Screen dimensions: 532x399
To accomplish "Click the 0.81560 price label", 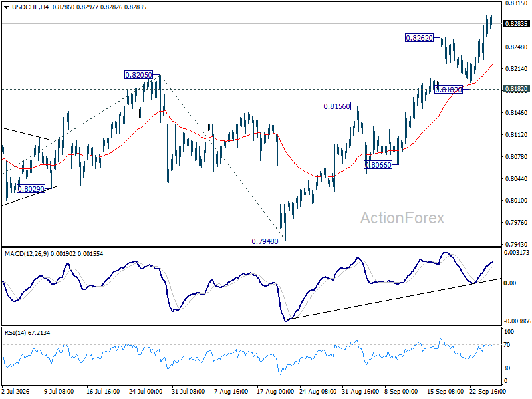I will (336, 106).
